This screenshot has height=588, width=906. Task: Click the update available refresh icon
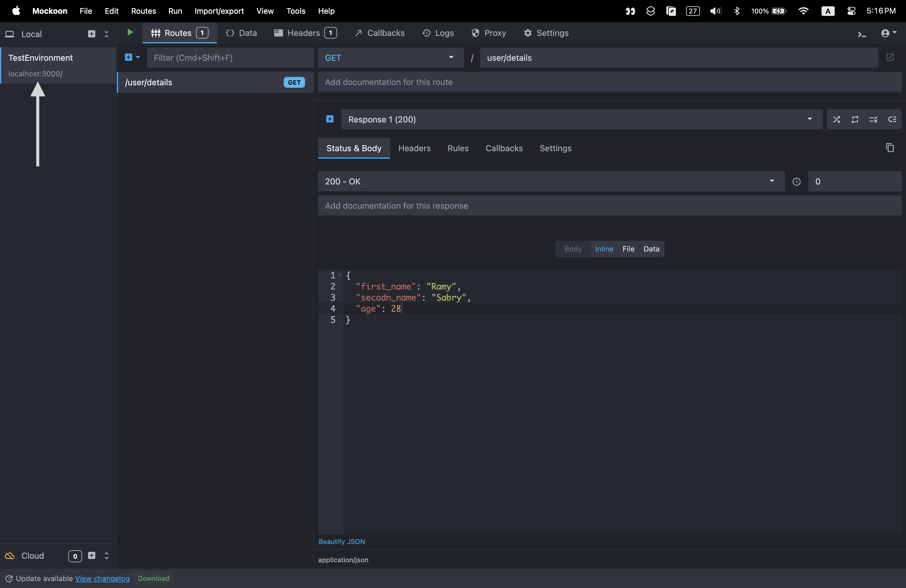(x=9, y=578)
